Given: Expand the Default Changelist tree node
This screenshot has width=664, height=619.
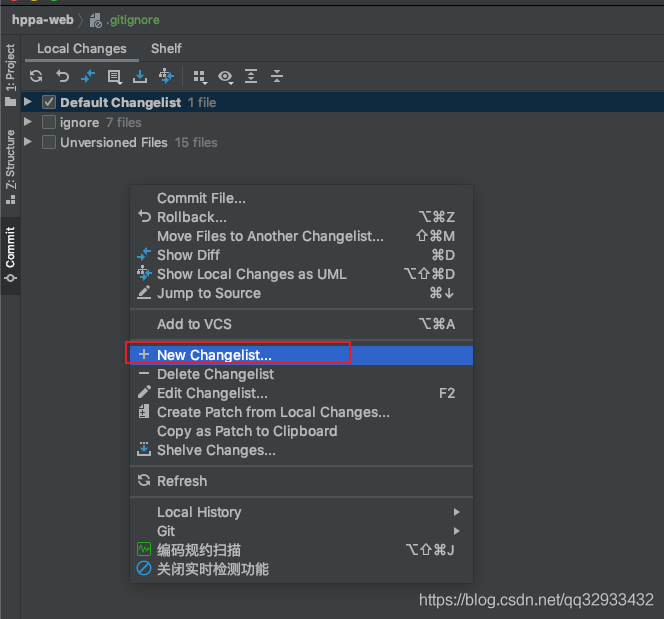Looking at the screenshot, I should (x=29, y=102).
